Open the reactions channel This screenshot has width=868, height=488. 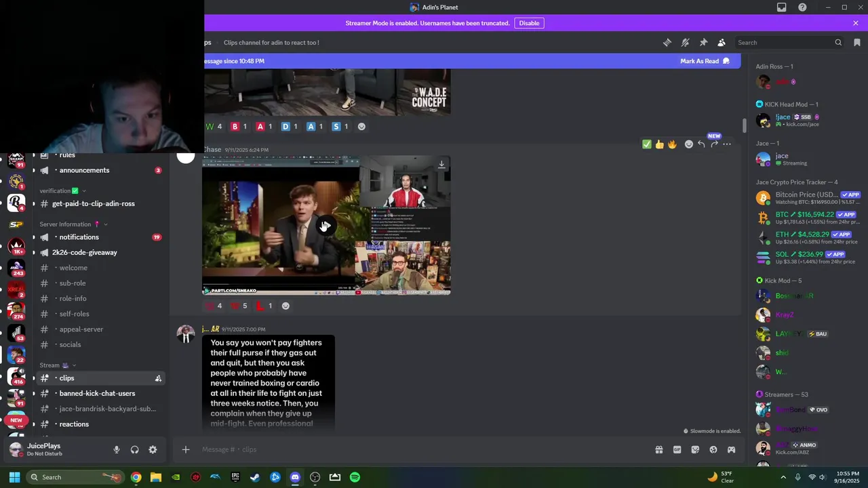(x=100, y=424)
